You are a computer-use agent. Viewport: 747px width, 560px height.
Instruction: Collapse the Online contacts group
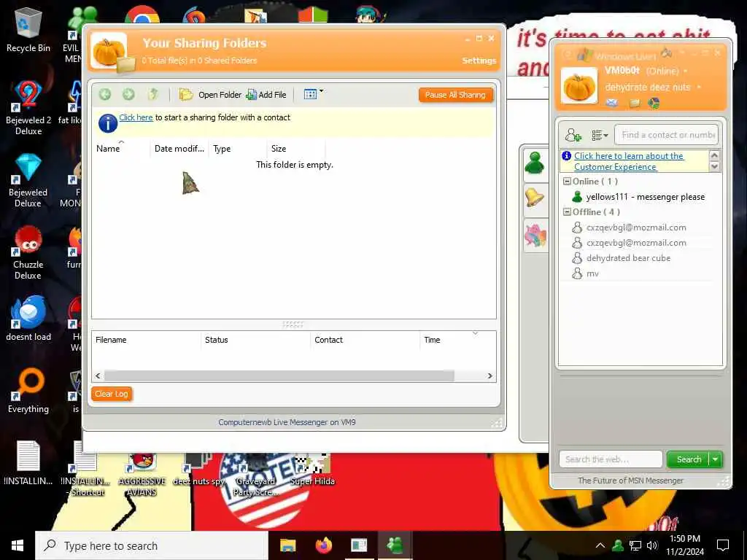pyautogui.click(x=567, y=182)
